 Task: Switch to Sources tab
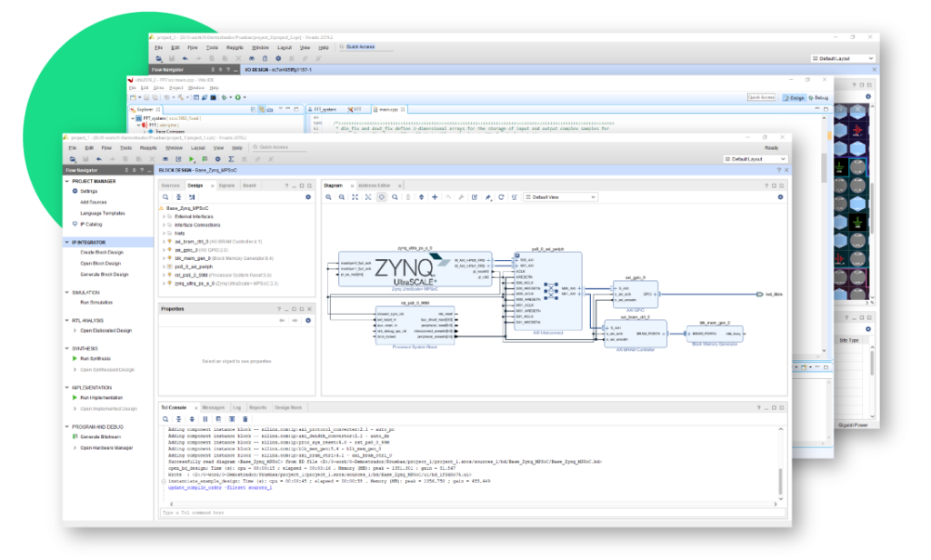pyautogui.click(x=170, y=185)
